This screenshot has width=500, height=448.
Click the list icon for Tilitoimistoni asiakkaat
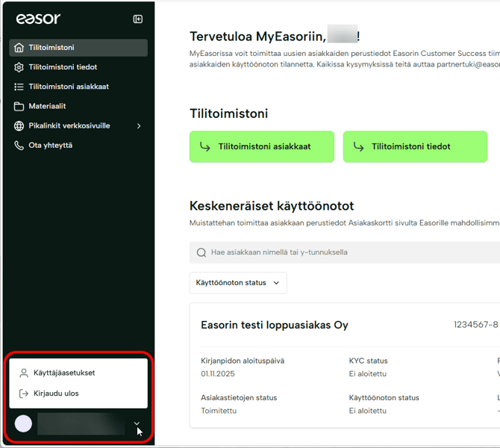click(19, 87)
